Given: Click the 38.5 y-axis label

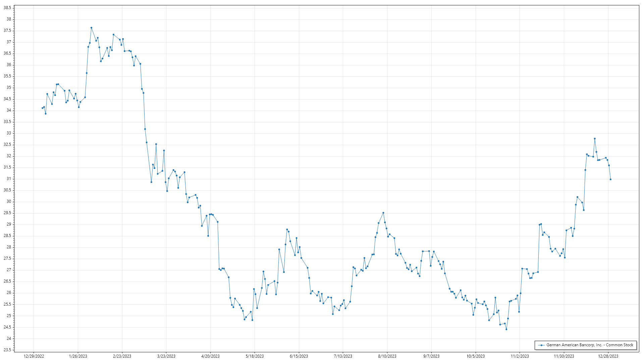Looking at the screenshot, I should (x=7, y=8).
